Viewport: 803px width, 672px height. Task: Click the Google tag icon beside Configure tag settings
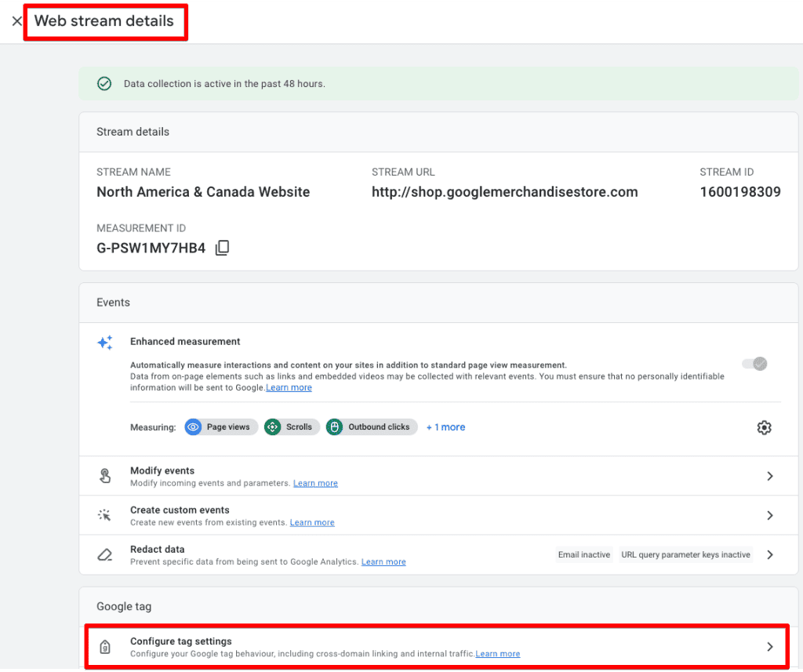click(x=105, y=647)
